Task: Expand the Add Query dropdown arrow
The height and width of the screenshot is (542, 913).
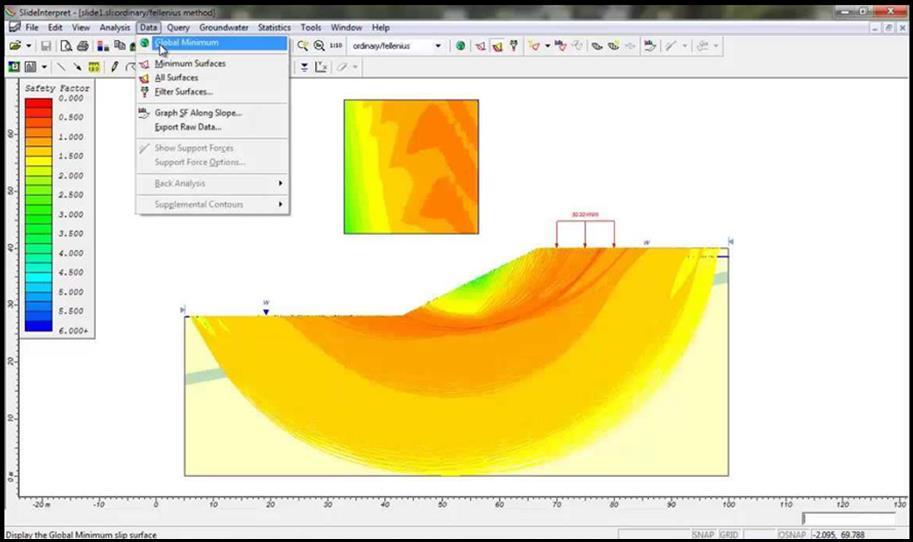Action: [x=547, y=46]
